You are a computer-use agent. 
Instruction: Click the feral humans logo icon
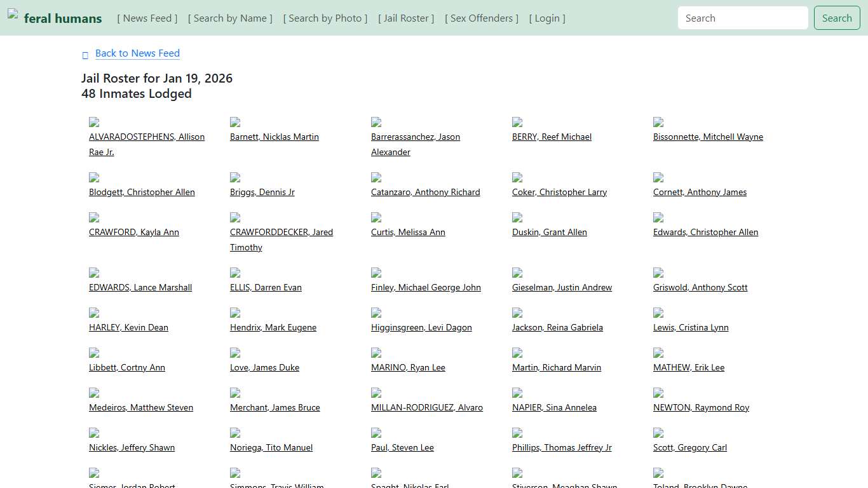click(x=13, y=13)
